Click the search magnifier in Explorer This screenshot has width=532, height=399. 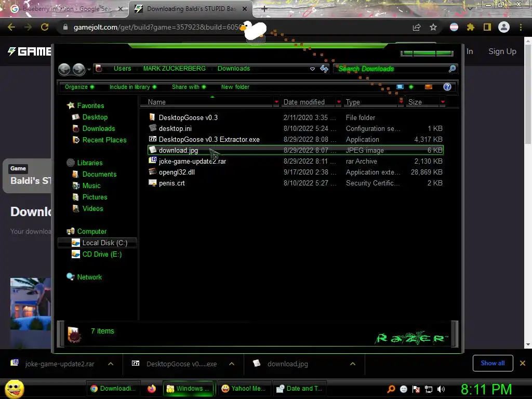452,69
